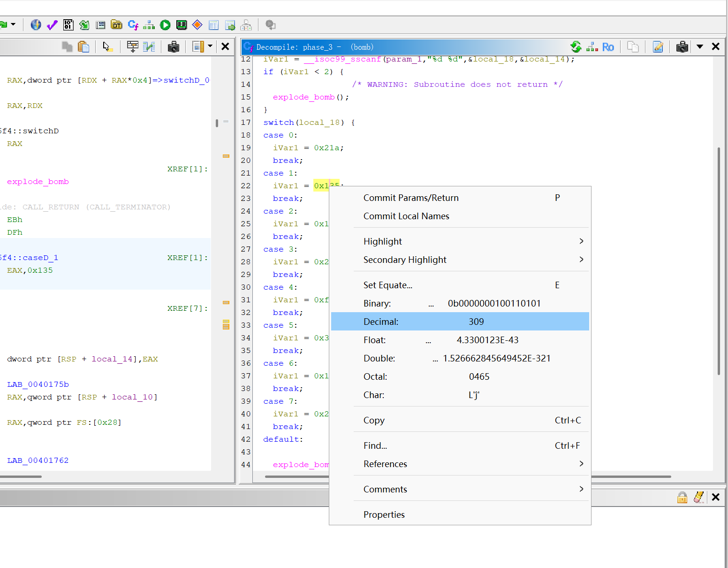Click the __isoc99_sscanf call on line 12

pyautogui.click(x=342, y=60)
